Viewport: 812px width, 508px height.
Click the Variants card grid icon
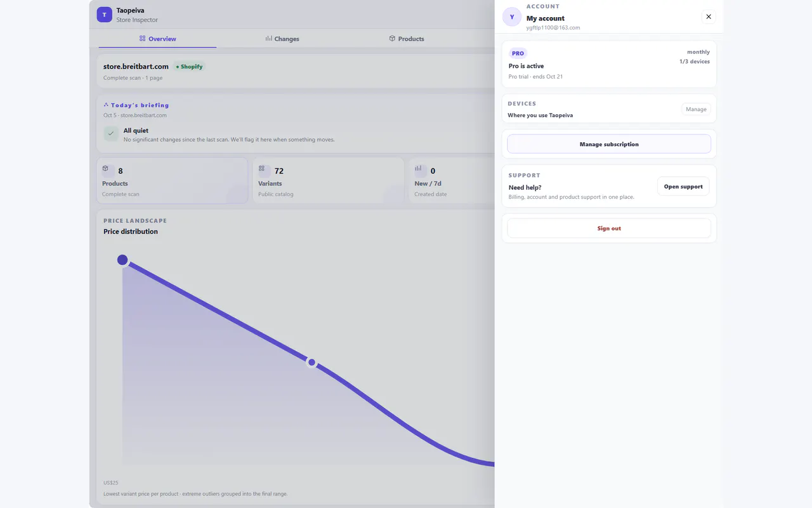[261, 169]
